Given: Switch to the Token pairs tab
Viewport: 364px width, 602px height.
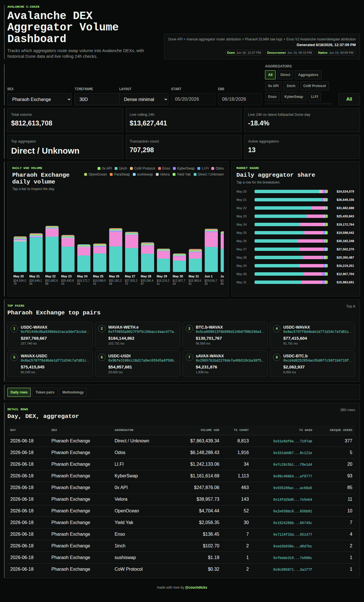Looking at the screenshot, I should tap(45, 392).
